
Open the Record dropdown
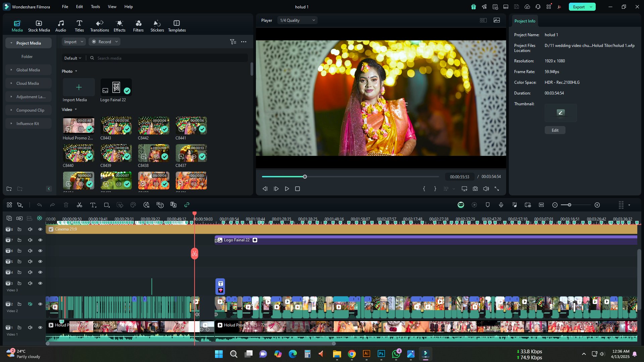(x=105, y=42)
